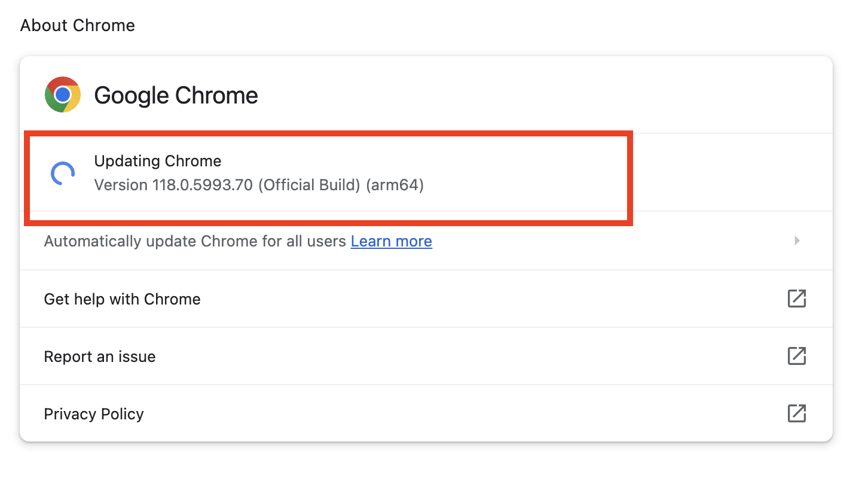The image size is (868, 481).
Task: Click the Automatically update Chrome for all users text
Action: (x=195, y=241)
